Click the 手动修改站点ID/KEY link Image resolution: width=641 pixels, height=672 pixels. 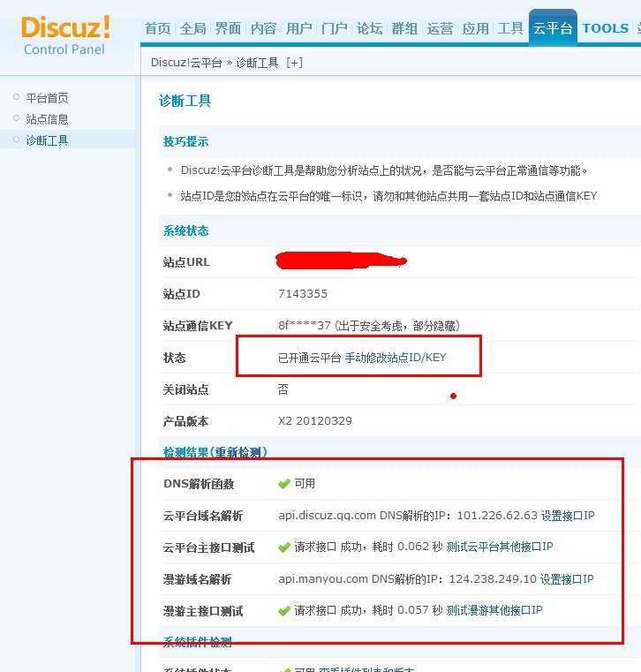pyautogui.click(x=396, y=358)
